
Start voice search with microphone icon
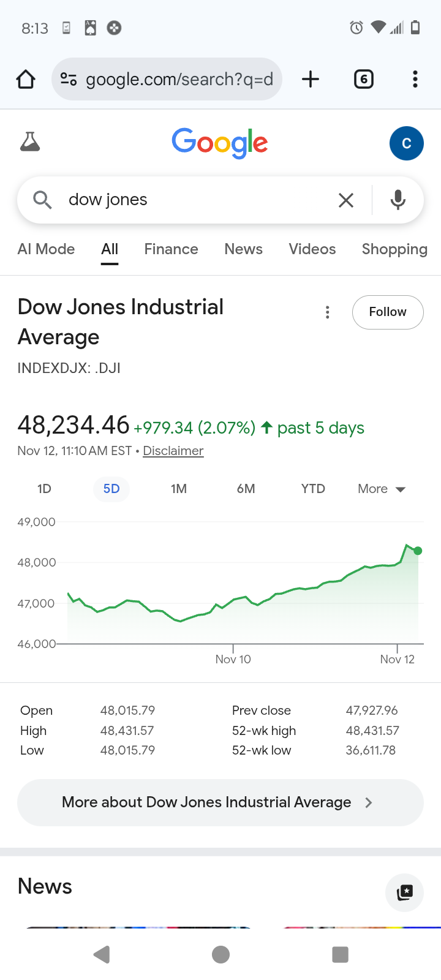click(x=398, y=200)
